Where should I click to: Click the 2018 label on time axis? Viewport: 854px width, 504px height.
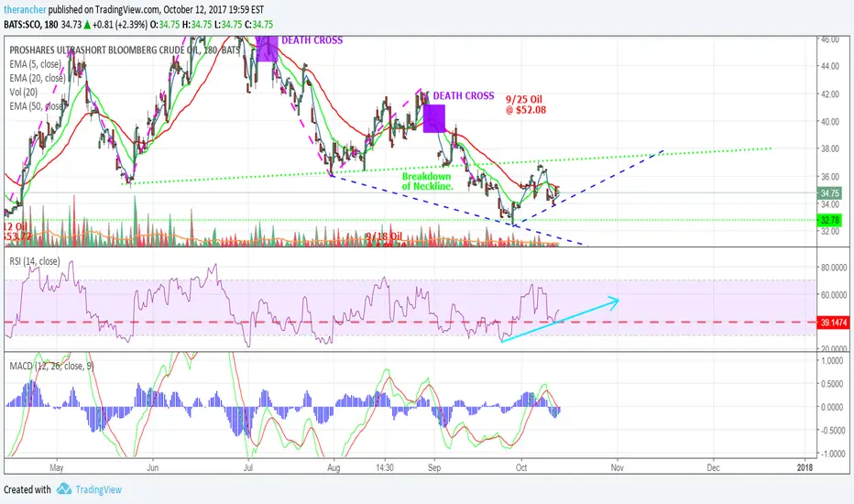pyautogui.click(x=805, y=467)
